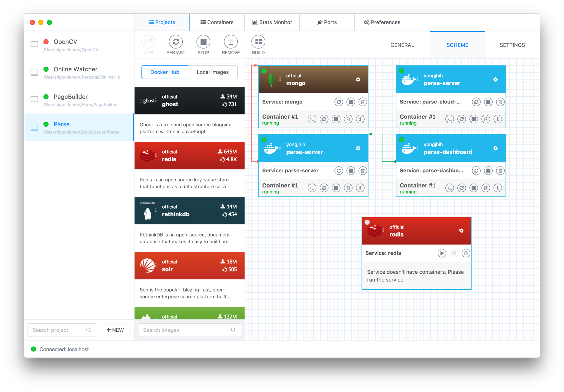Show info for parse-dashboard Container #1
Screen dimensions: 564x392
click(x=498, y=188)
